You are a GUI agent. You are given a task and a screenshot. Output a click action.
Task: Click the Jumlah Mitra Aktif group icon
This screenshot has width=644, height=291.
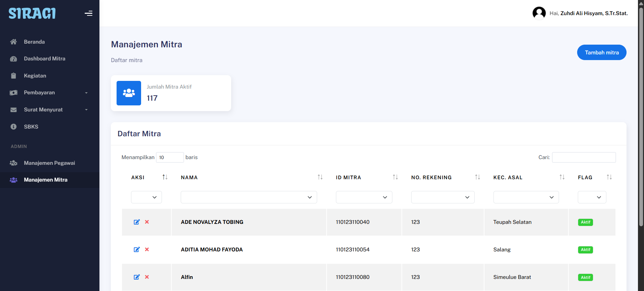pos(129,93)
